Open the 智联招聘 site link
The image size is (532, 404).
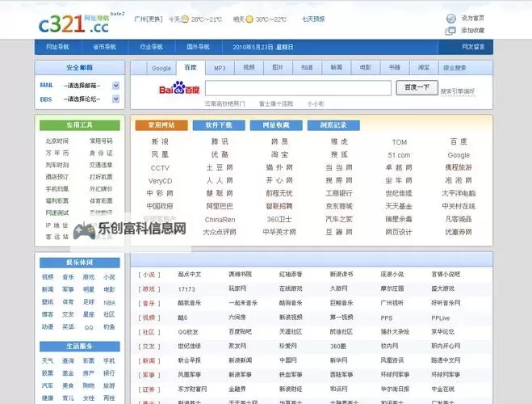coord(279,206)
